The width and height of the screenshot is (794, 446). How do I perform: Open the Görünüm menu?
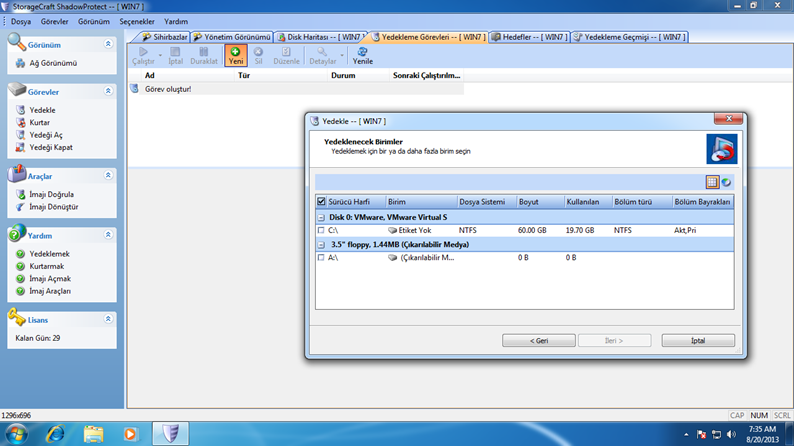(x=94, y=22)
